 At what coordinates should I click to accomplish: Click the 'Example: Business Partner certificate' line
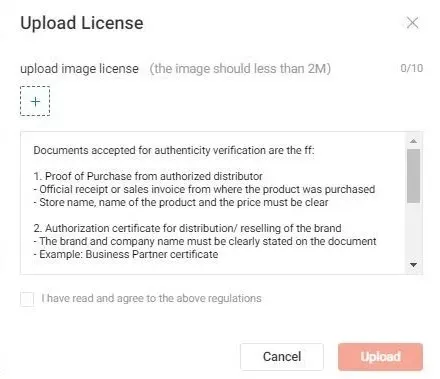[x=126, y=254]
